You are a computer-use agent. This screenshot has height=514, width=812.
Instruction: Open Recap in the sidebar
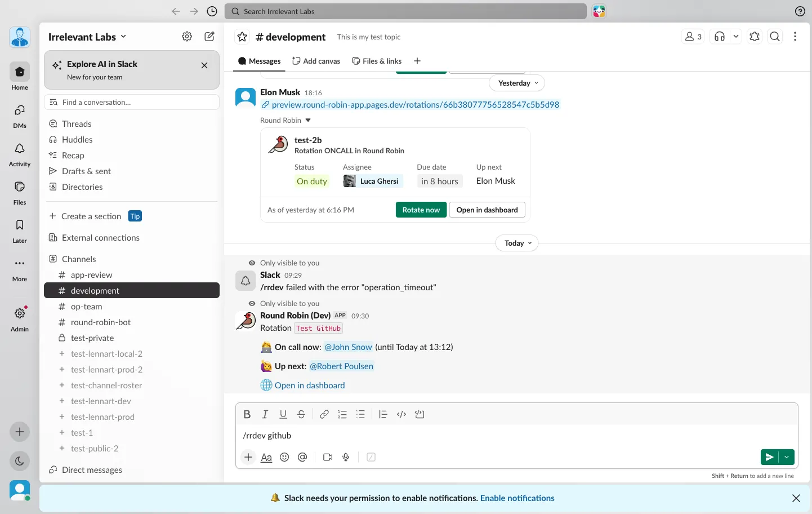(x=132, y=155)
